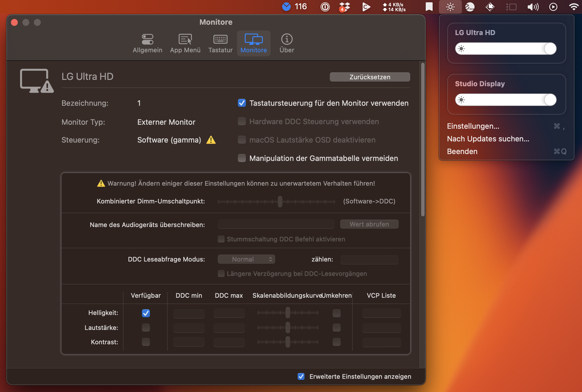Click the audio device name input field
The image size is (582, 392).
[276, 224]
